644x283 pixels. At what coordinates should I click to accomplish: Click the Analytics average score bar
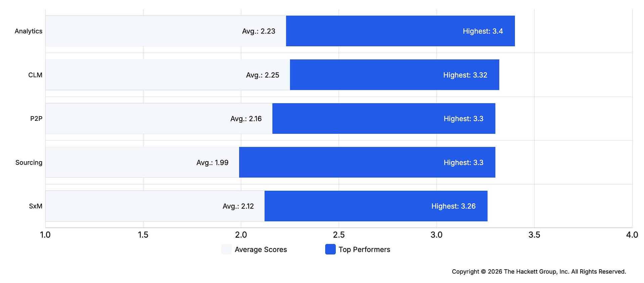pyautogui.click(x=166, y=31)
